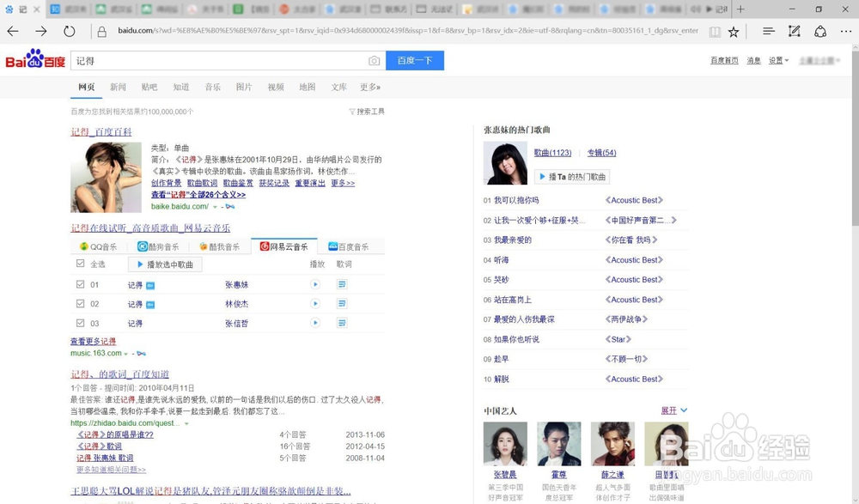Select 酷狗音乐 source tab
Viewport: 859px width, 504px height.
pos(158,246)
